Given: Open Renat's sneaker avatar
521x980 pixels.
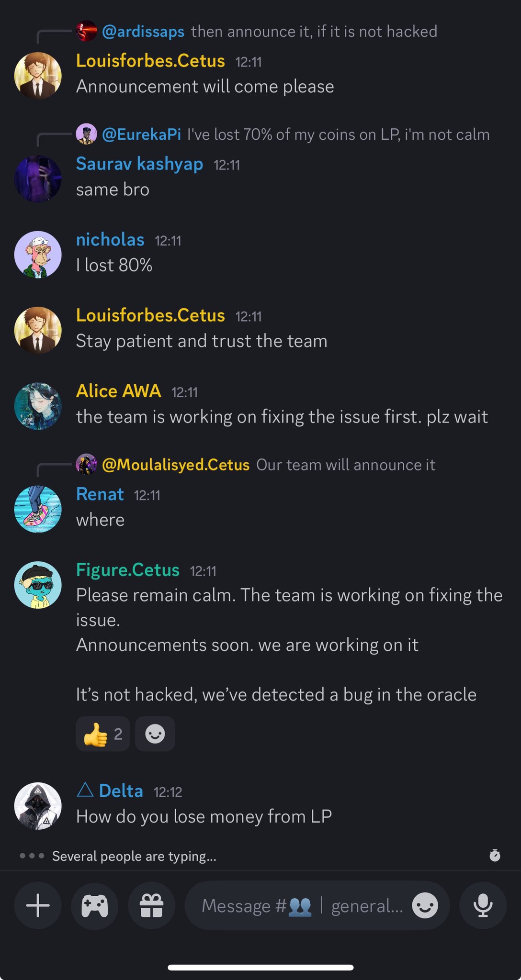Looking at the screenshot, I should tap(38, 509).
